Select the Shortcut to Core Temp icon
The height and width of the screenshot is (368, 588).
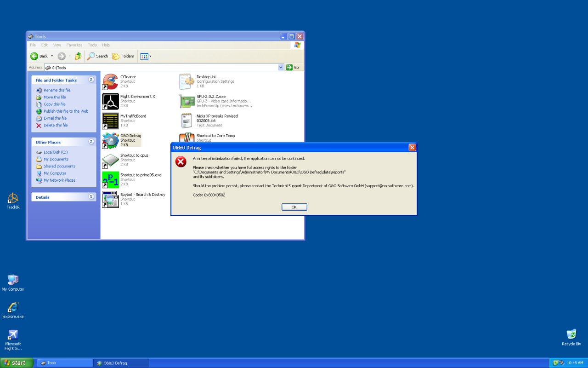(x=187, y=138)
